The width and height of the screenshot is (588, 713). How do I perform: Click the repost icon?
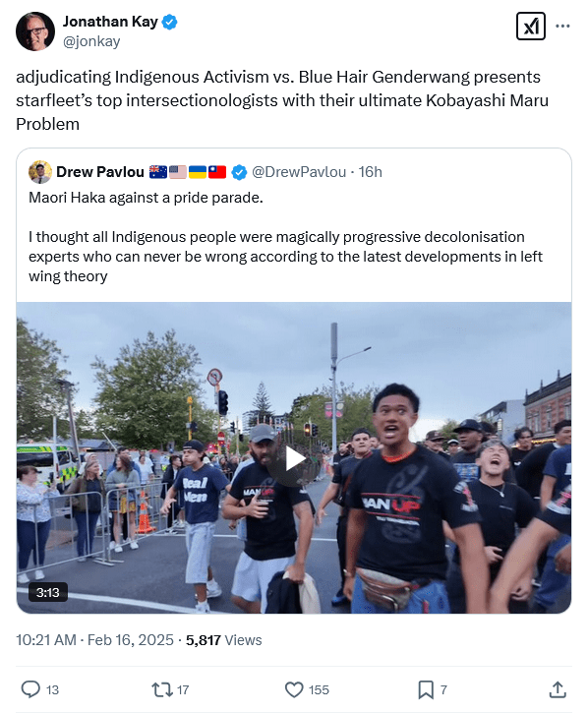[x=162, y=689]
